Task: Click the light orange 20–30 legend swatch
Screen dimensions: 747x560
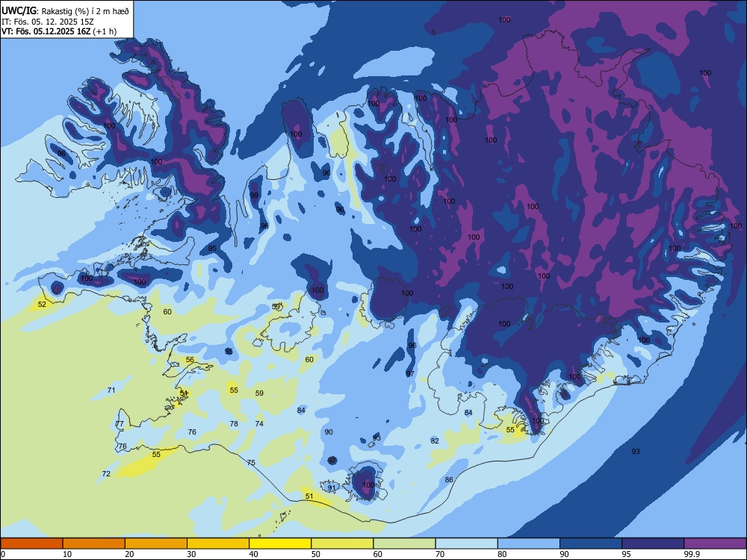Action: pos(156,544)
